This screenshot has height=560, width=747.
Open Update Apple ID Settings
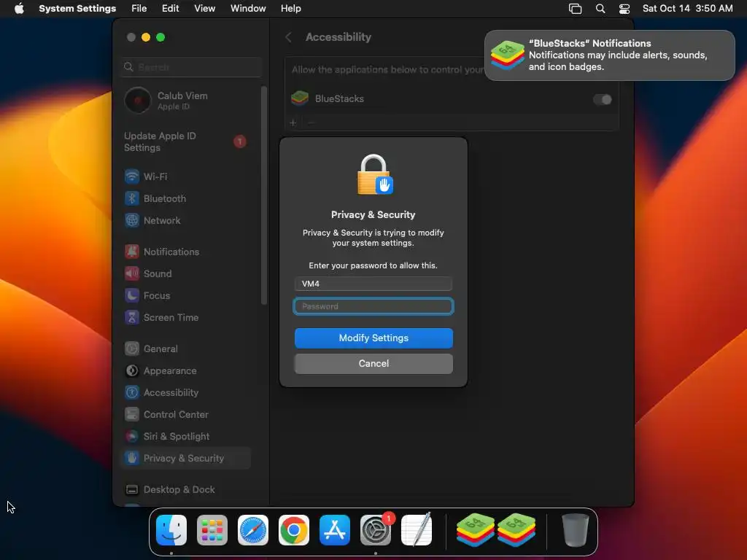(x=186, y=142)
